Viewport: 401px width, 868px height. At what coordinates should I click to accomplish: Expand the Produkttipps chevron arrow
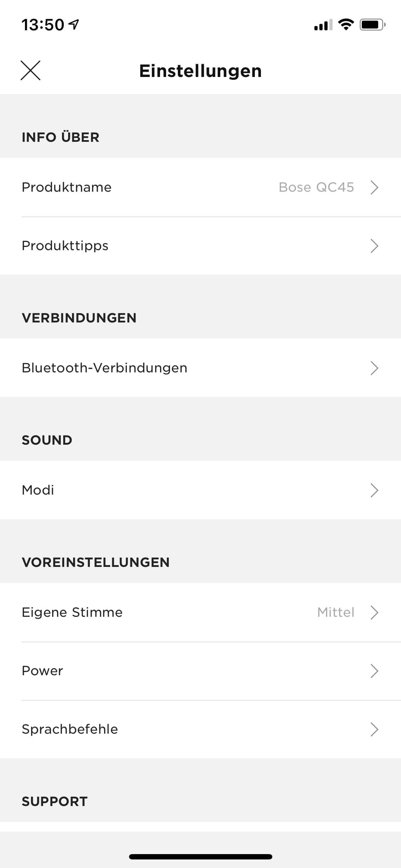coord(374,246)
